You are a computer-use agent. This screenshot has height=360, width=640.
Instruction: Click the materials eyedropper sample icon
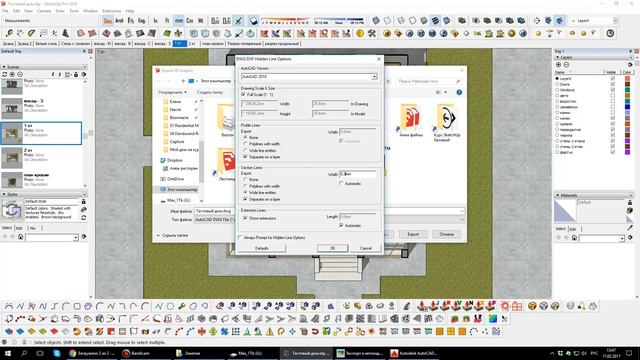(630, 228)
